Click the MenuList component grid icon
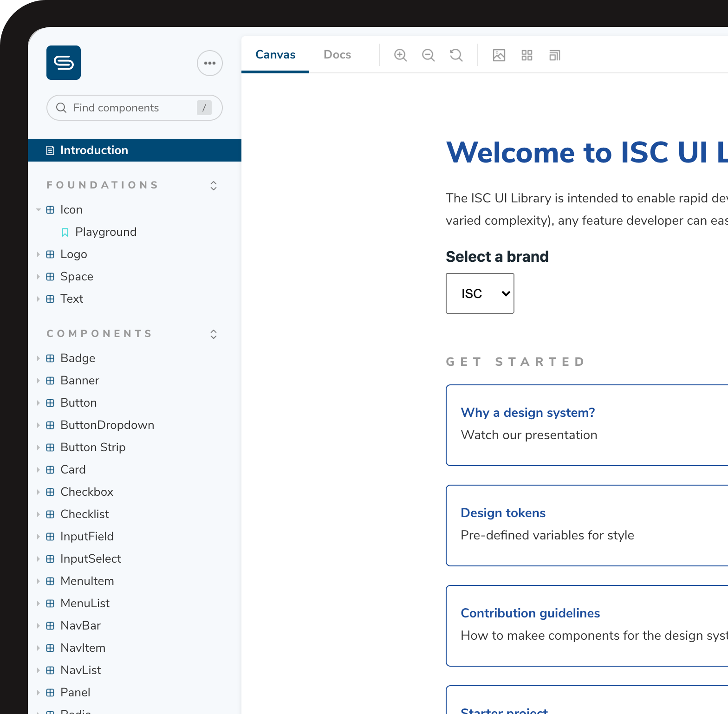728x714 pixels. click(50, 604)
